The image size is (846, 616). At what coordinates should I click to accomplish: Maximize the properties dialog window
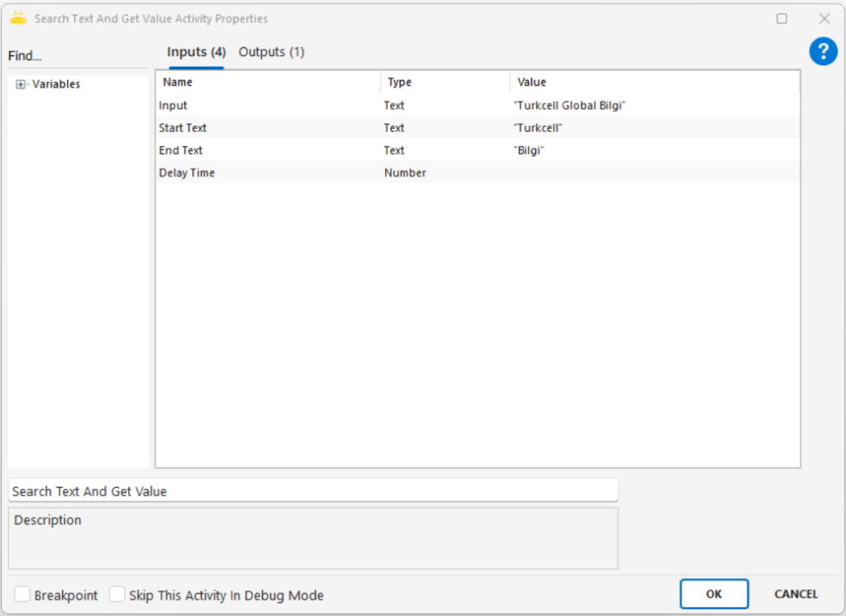(782, 18)
